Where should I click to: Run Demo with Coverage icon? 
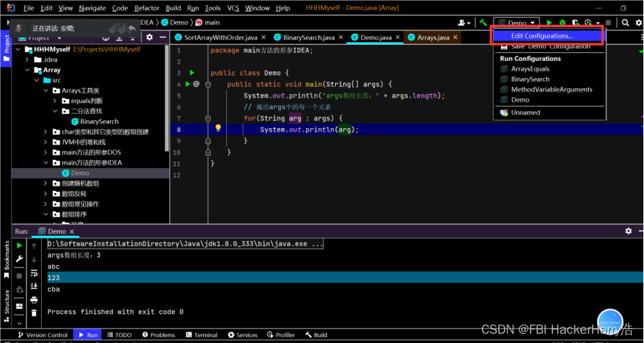point(576,22)
